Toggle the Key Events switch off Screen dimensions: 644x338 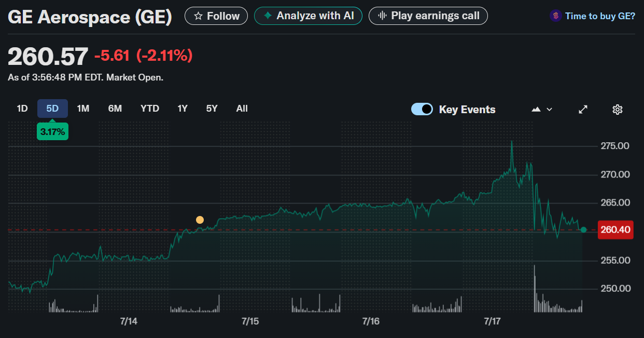[x=422, y=109]
